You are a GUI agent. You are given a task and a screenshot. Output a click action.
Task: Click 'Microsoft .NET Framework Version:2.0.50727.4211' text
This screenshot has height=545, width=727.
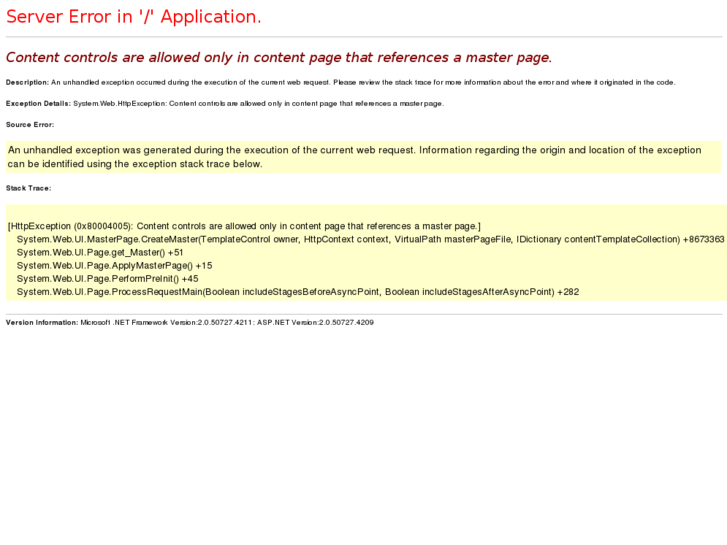click(166, 323)
